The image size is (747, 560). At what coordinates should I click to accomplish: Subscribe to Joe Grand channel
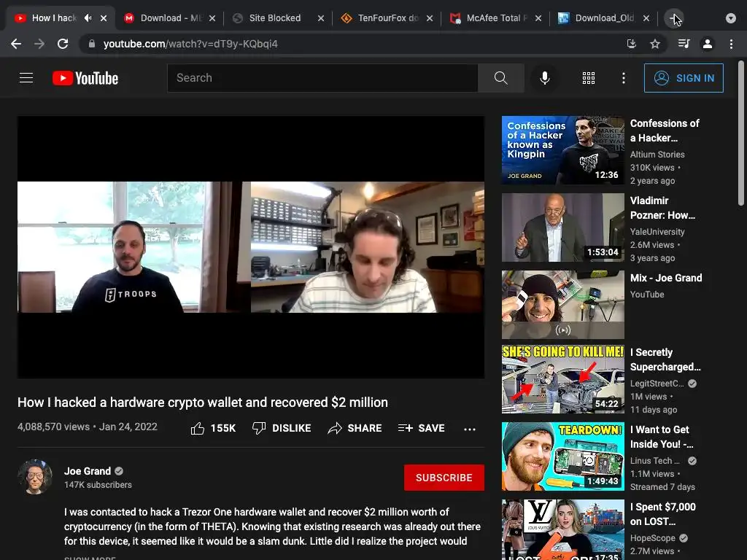[x=444, y=478]
